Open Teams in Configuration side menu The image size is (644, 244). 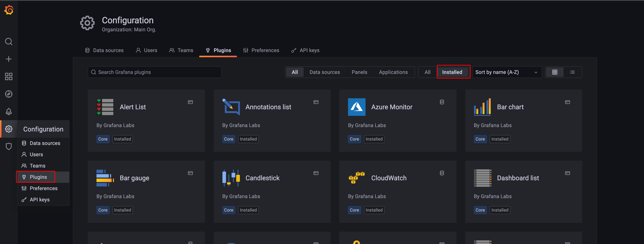37,166
